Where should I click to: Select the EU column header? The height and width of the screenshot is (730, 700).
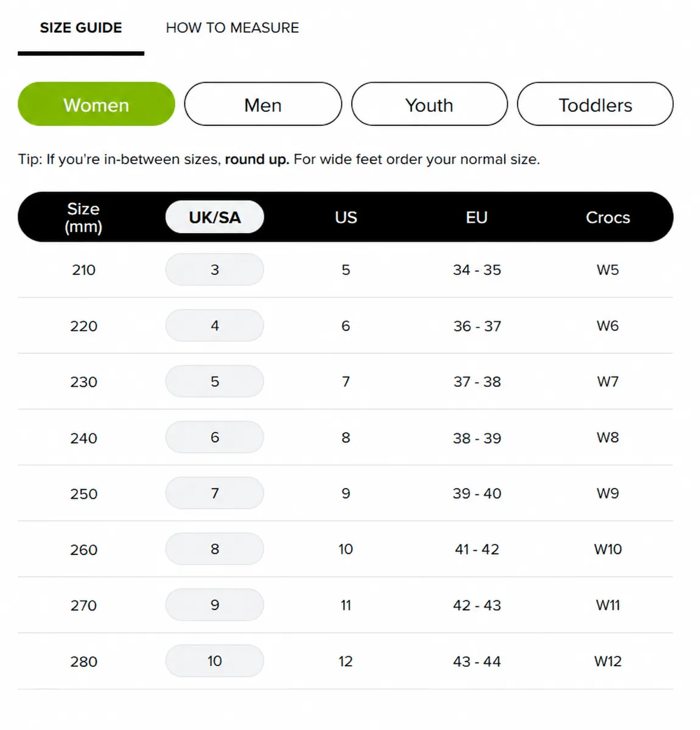477,217
